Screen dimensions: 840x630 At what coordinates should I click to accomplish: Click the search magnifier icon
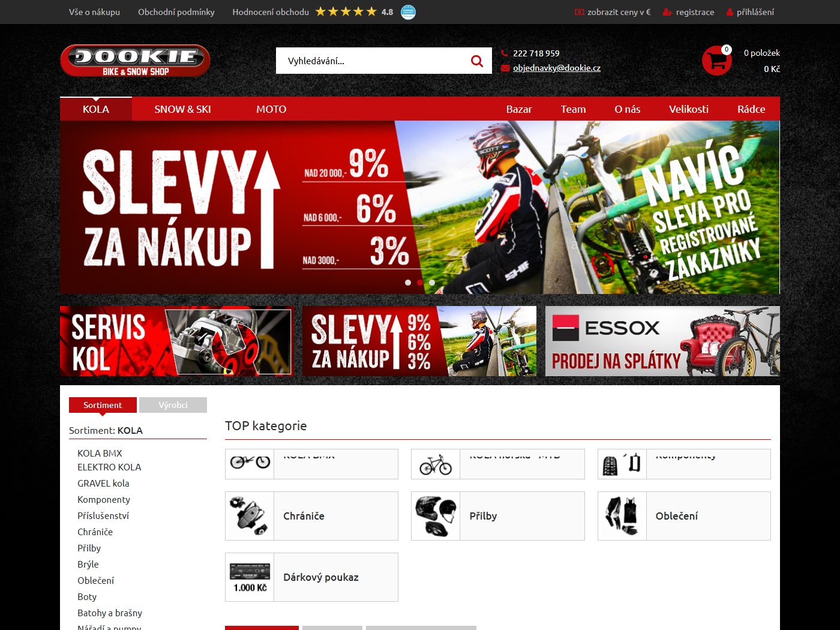click(x=477, y=61)
